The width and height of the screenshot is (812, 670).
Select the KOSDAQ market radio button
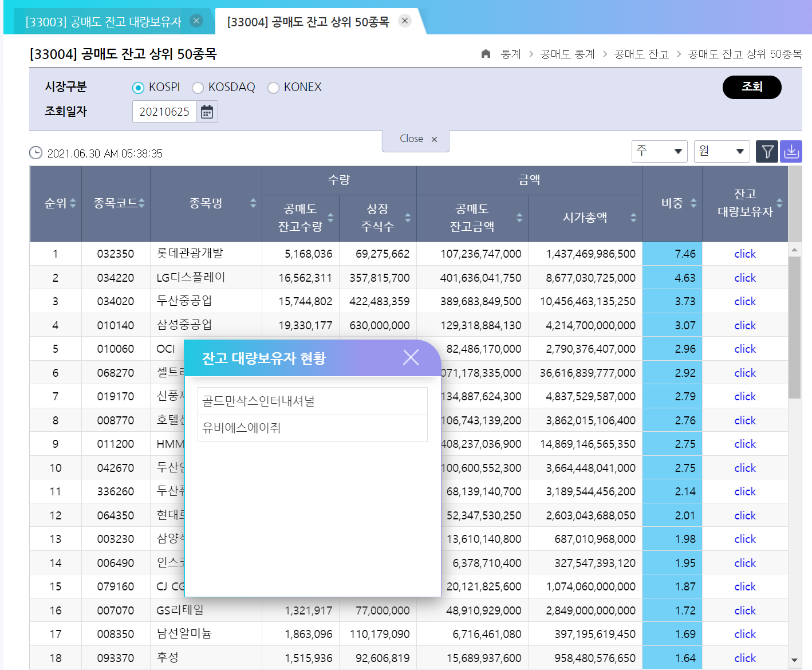pos(198,88)
